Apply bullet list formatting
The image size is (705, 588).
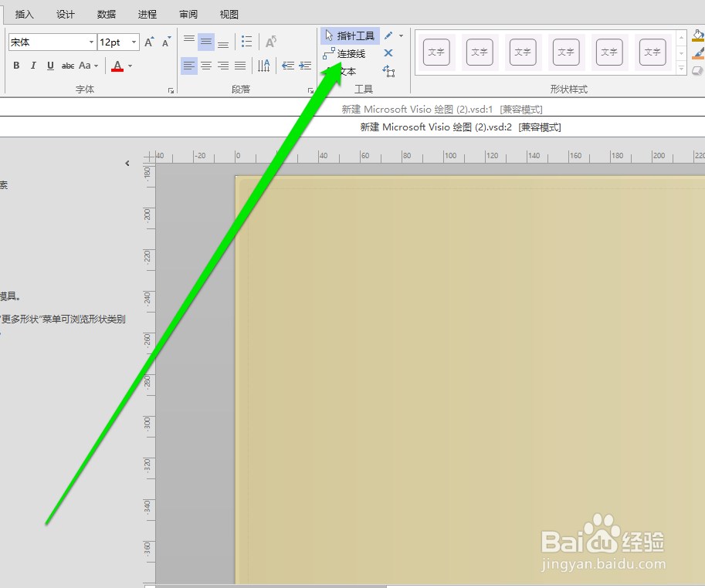coord(246,42)
